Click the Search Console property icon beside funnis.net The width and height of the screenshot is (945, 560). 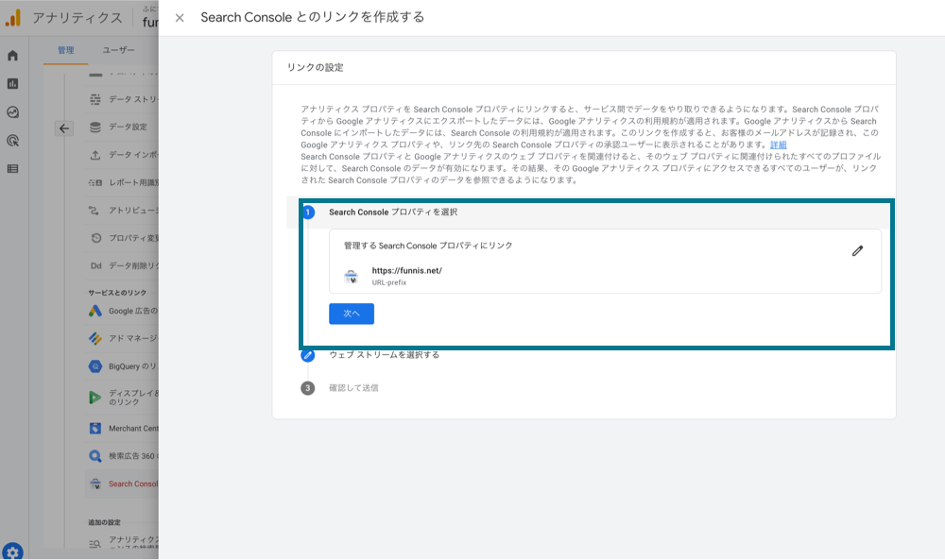pos(351,277)
